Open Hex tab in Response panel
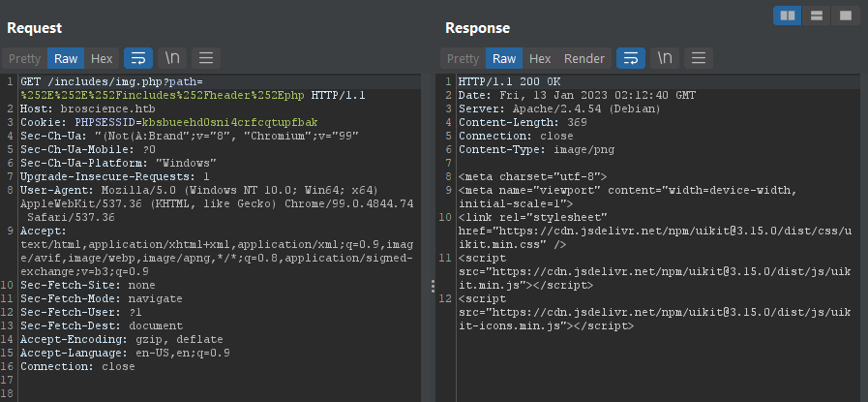 tap(540, 58)
